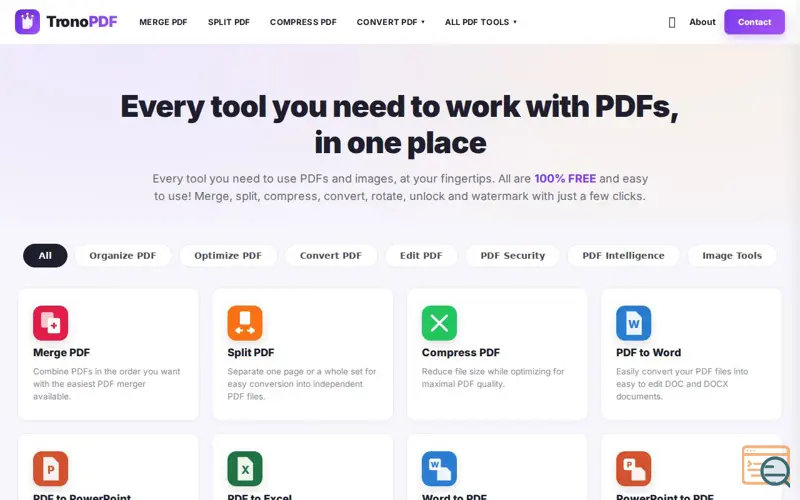Viewport: 800px width, 500px height.
Task: Click the Compress PDF card title
Action: [461, 353]
